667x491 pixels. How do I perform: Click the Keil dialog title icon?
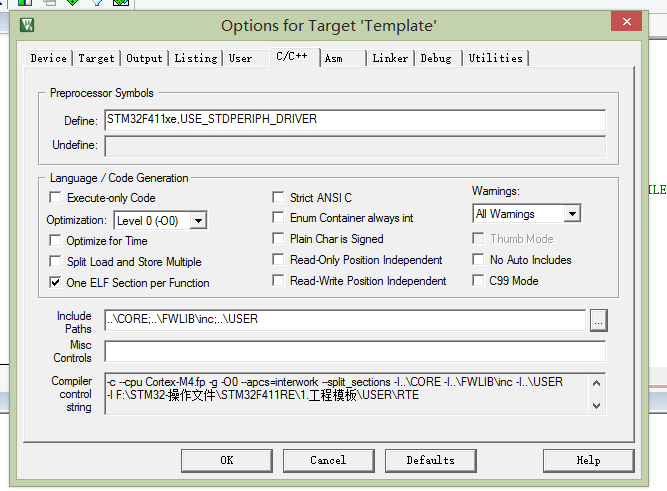tap(27, 25)
